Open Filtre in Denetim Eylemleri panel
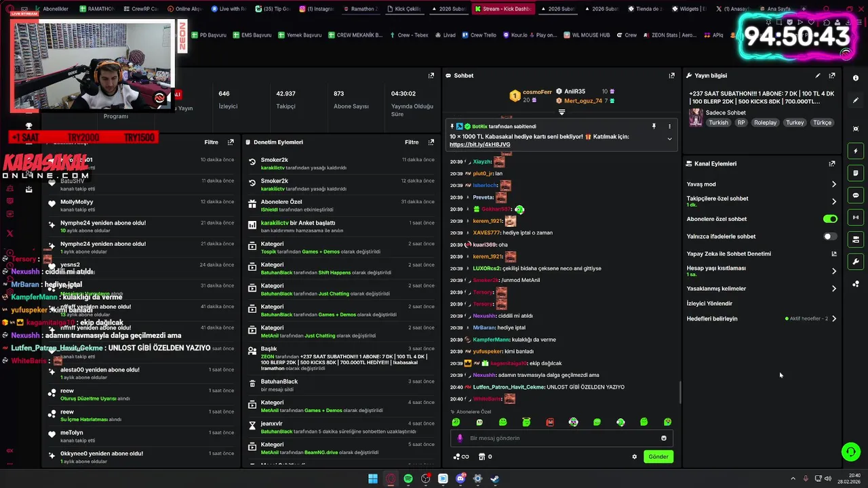 (412, 142)
